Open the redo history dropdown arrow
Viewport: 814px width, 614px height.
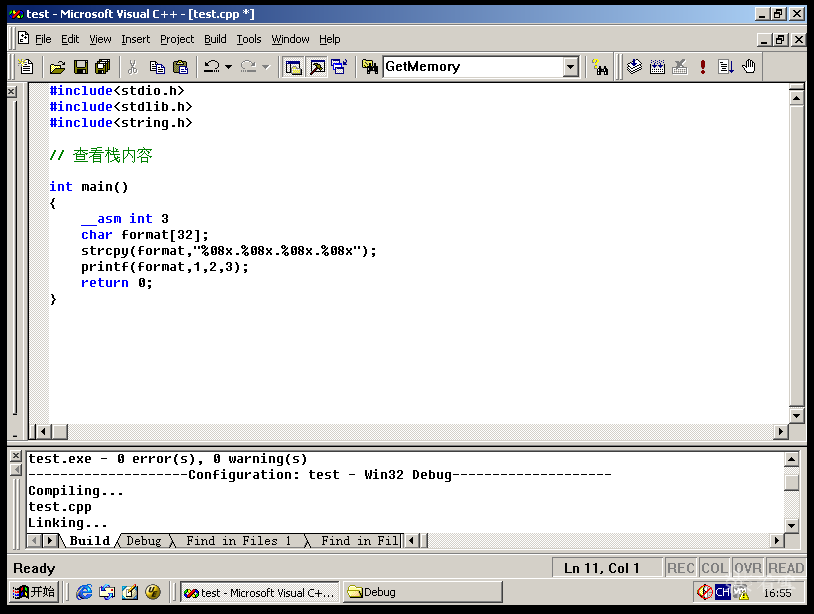(266, 67)
